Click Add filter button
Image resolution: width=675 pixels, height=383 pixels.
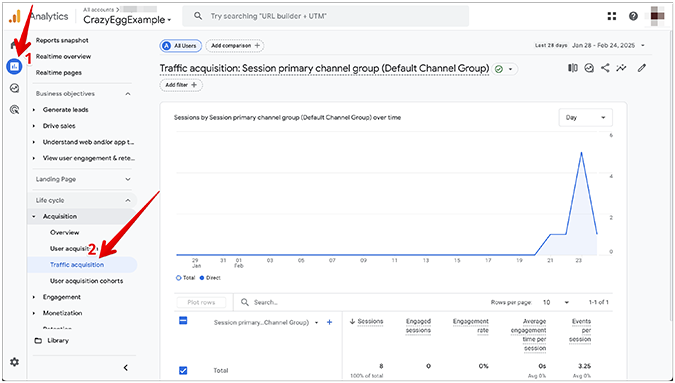point(181,85)
